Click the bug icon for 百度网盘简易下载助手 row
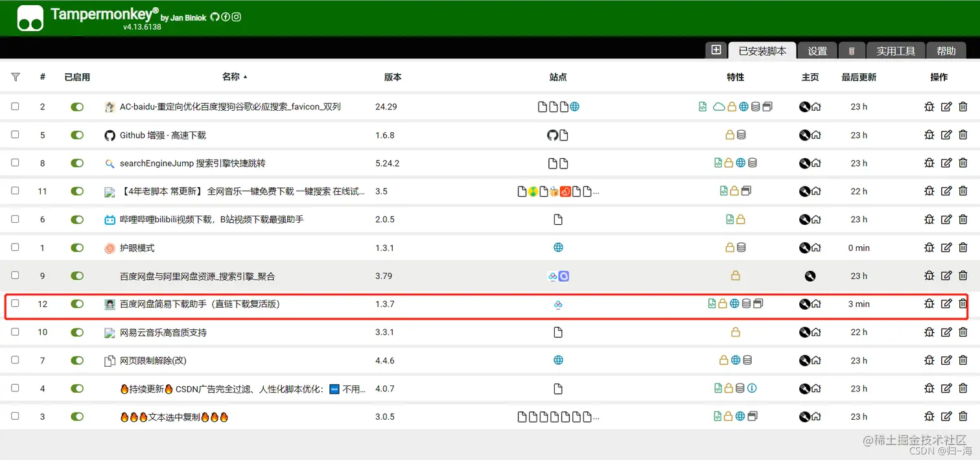This screenshot has width=980, height=460. point(929,304)
